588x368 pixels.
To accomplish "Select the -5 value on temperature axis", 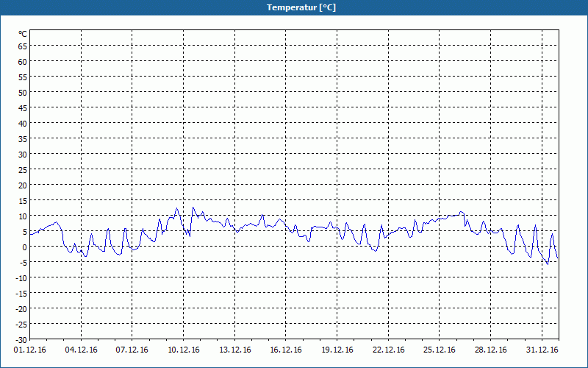I will (24, 263).
